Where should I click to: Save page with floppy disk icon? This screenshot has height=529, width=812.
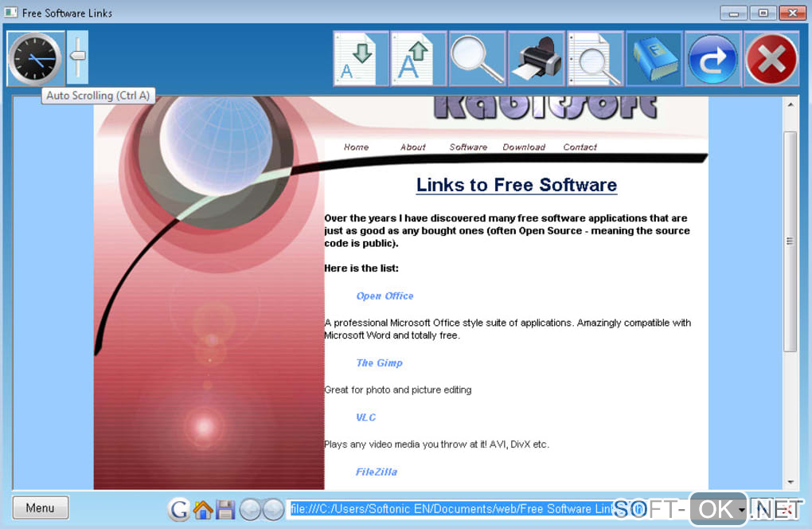pos(225,510)
